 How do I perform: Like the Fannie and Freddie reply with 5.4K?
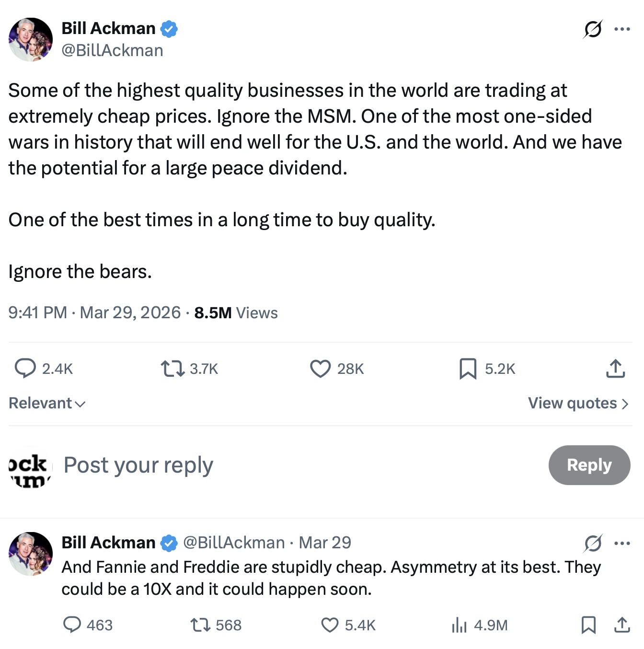pyautogui.click(x=330, y=625)
